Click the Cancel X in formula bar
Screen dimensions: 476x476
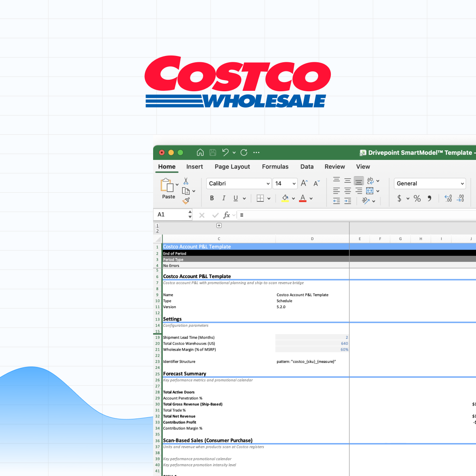[x=202, y=215]
